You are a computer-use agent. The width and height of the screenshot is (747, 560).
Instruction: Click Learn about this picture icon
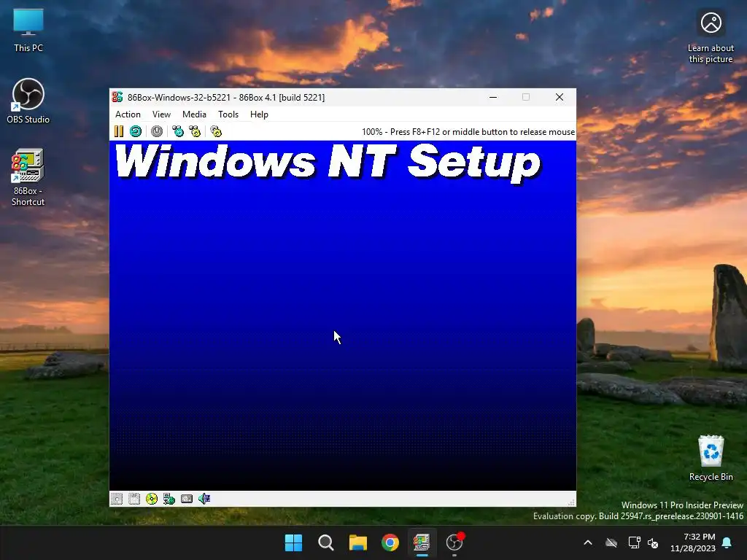[x=711, y=37]
